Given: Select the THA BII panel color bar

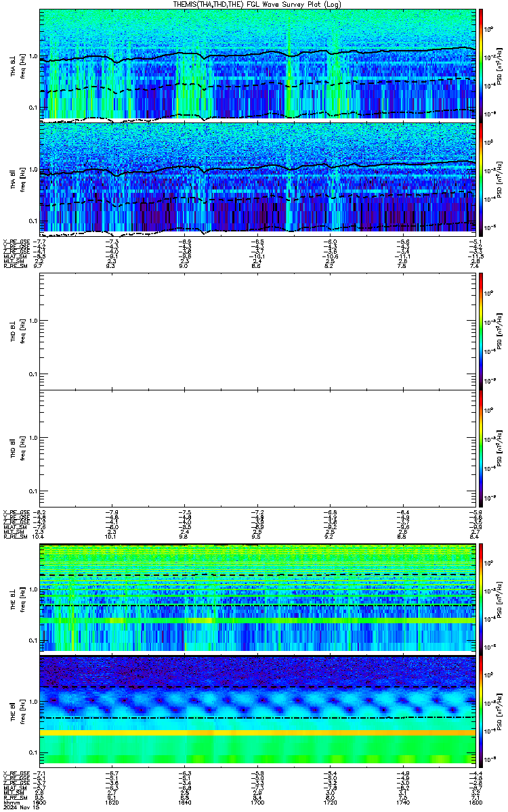Looking at the screenshot, I should (x=481, y=180).
